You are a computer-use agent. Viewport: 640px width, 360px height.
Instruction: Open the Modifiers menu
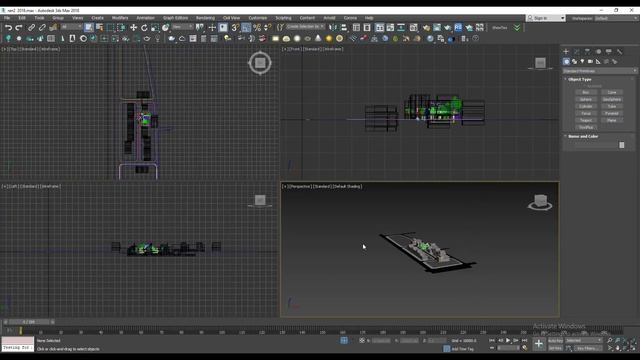[x=120, y=18]
